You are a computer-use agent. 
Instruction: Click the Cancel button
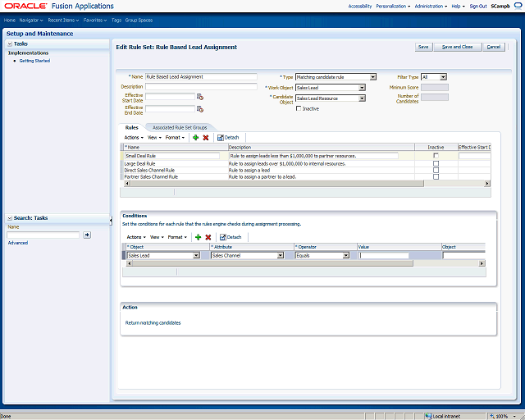(494, 47)
